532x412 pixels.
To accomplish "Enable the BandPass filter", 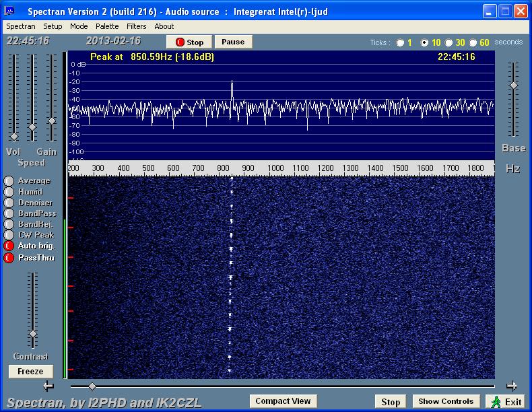I will (9, 213).
